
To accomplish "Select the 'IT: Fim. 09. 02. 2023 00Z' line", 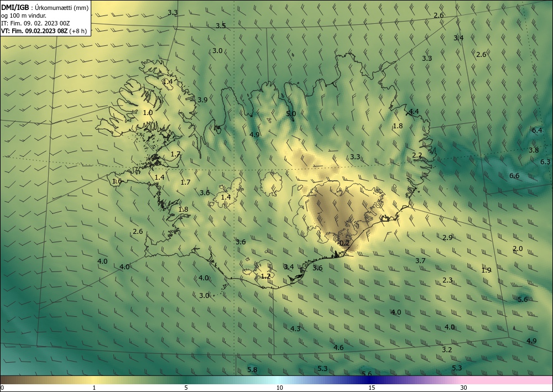I will coord(35,23).
